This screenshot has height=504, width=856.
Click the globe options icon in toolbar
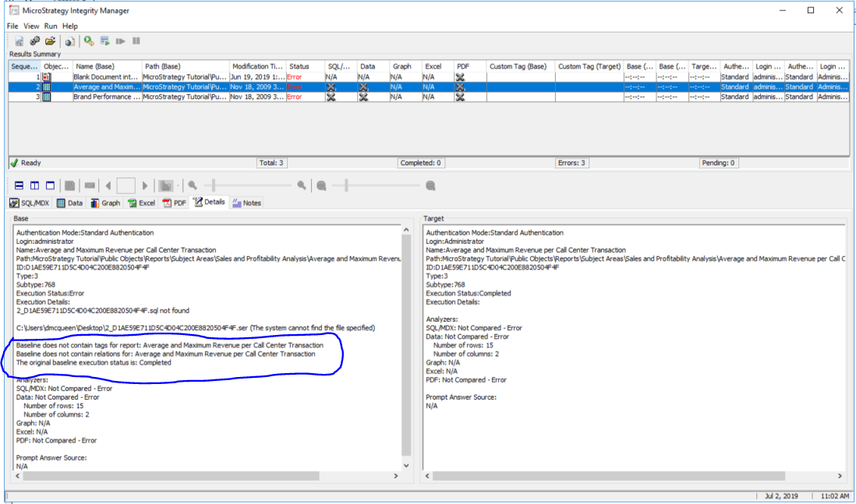point(70,41)
